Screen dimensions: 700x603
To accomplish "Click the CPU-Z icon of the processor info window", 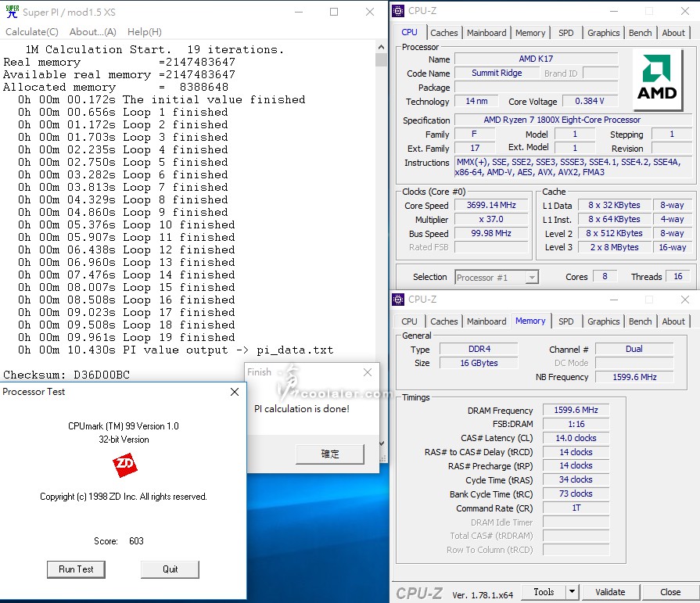I will [398, 11].
